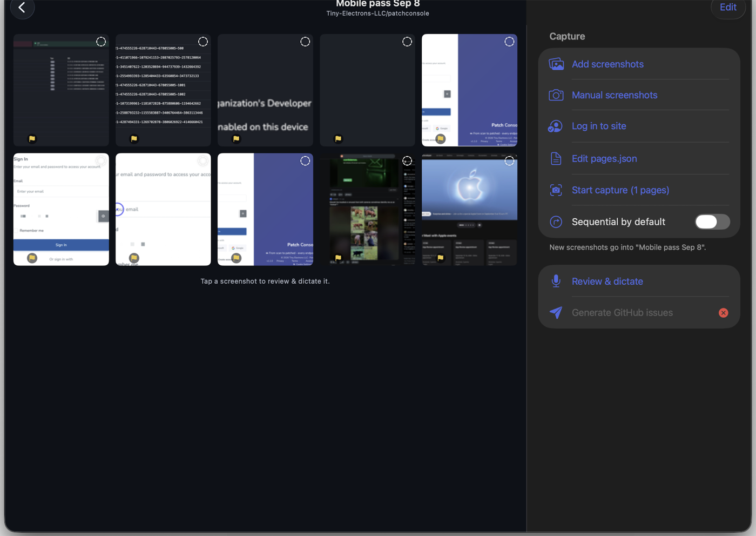Click the photo stack icon beside Add screenshots
756x536 pixels.
coord(556,64)
